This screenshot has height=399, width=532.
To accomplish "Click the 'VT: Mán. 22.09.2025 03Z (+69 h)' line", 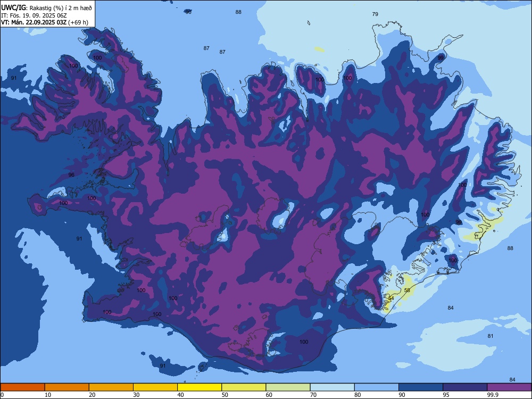I will (x=45, y=22).
